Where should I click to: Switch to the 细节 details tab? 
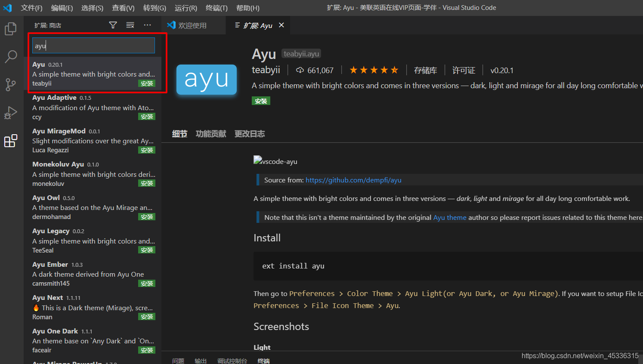179,134
